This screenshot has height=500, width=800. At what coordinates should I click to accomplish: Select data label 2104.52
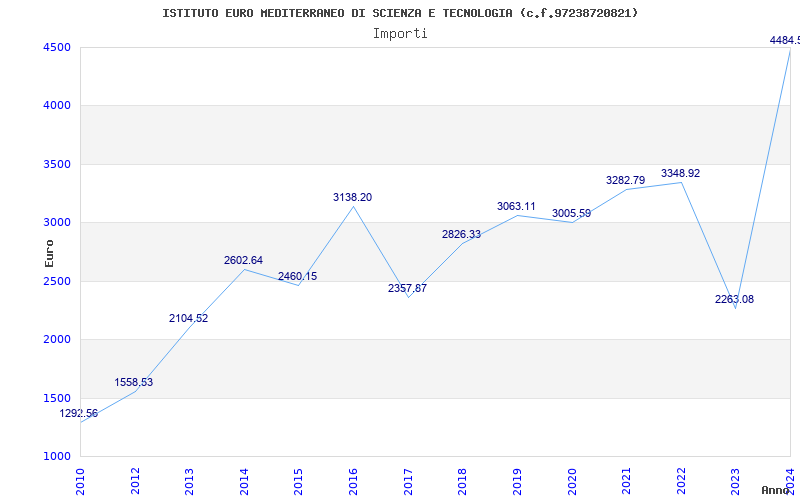pos(189,318)
